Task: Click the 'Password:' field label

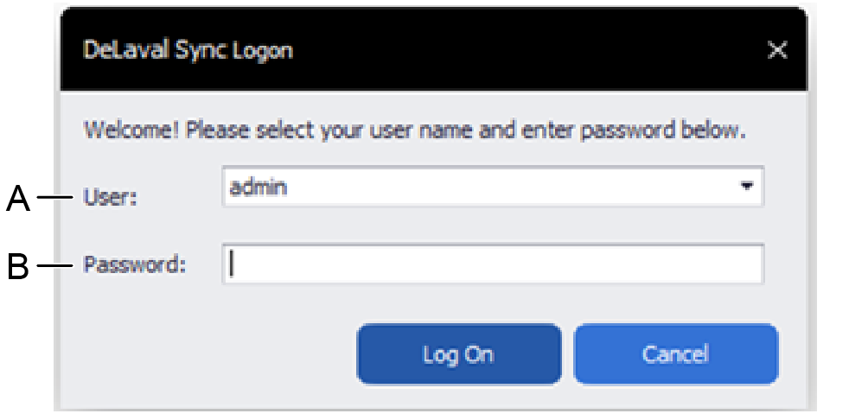Action: click(x=135, y=264)
